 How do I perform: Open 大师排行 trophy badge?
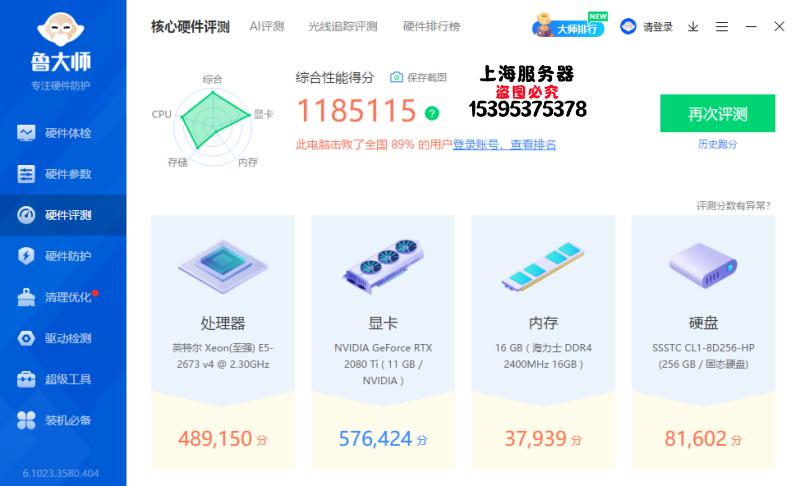[569, 26]
